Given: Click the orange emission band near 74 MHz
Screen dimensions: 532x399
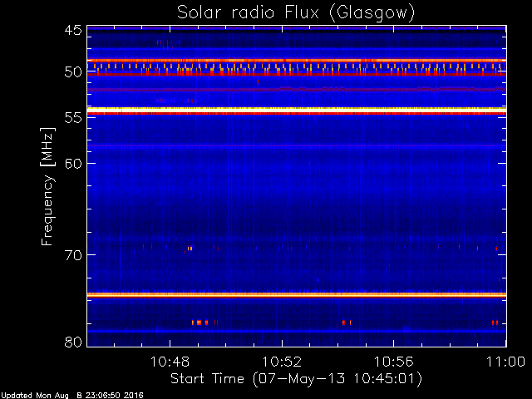Looking at the screenshot, I should coord(297,295).
